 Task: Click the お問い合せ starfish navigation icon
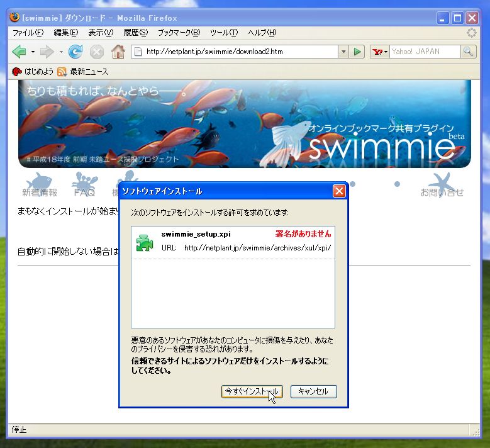click(442, 185)
